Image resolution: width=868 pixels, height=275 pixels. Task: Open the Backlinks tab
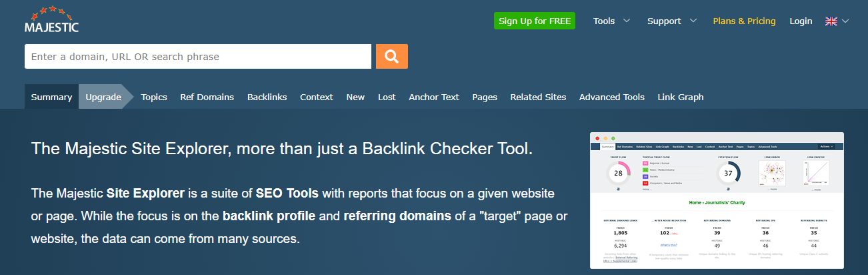[267, 97]
